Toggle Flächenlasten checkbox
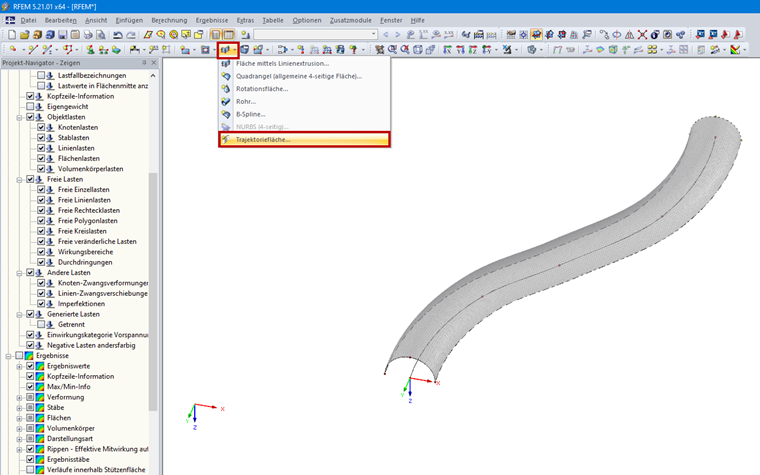Viewport: 760px width, 475px height. coord(41,158)
